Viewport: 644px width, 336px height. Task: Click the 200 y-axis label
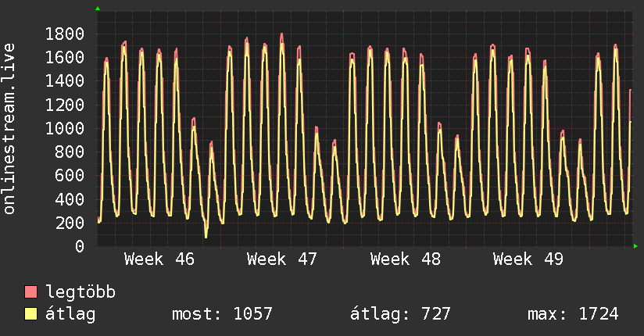click(70, 223)
